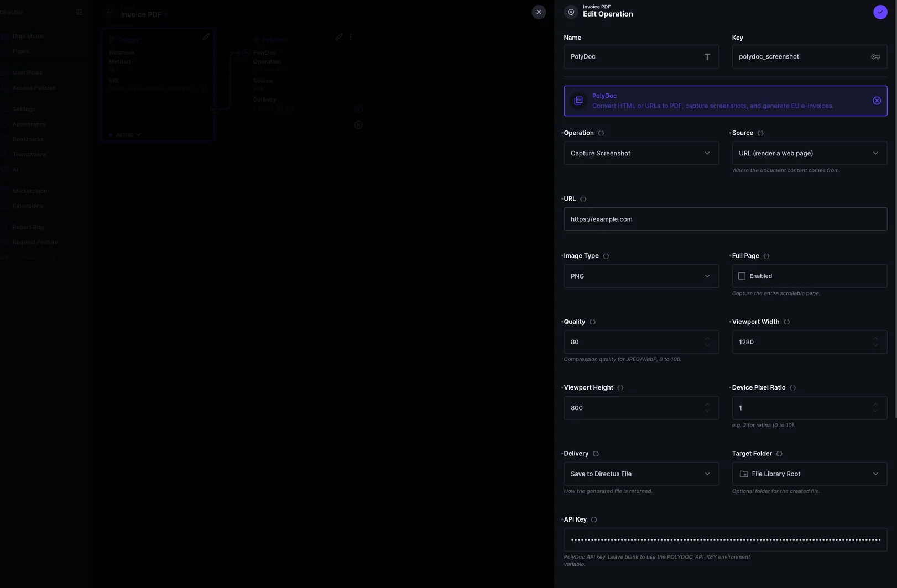This screenshot has width=897, height=588.
Task: Decrease the Quality value with down arrow
Action: tap(707, 345)
